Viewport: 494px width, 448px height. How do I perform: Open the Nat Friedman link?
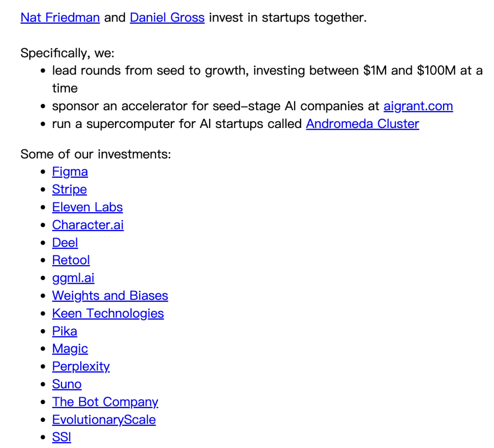click(x=60, y=17)
